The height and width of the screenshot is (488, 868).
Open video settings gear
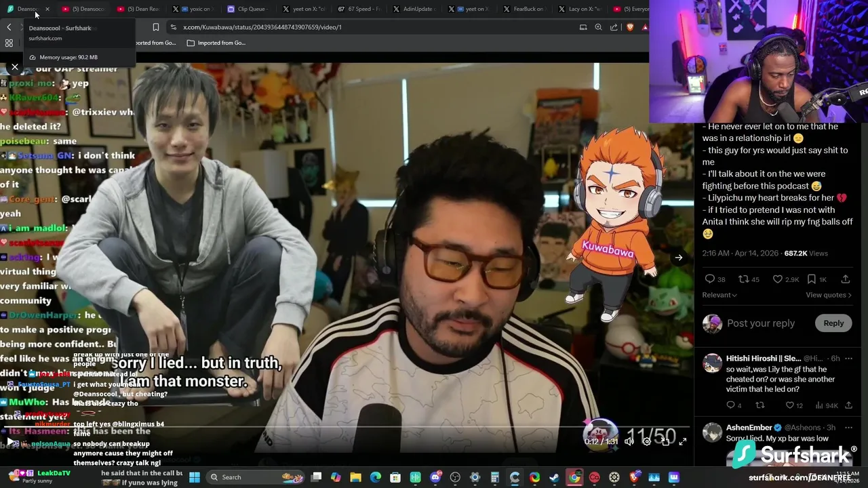click(x=647, y=441)
